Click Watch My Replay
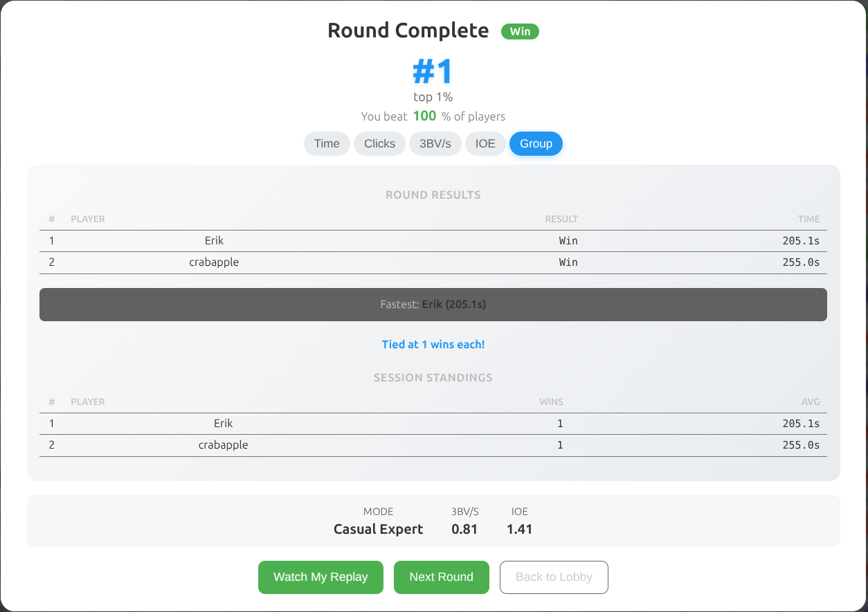Image resolution: width=868 pixels, height=612 pixels. coord(320,577)
